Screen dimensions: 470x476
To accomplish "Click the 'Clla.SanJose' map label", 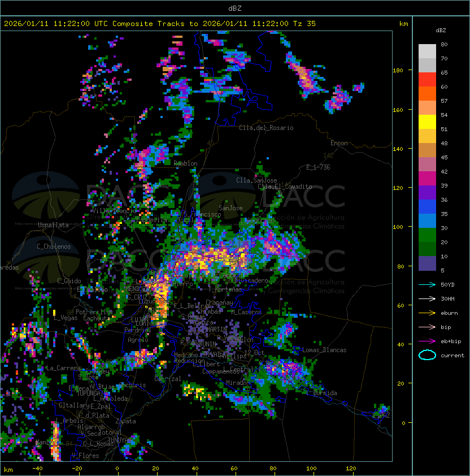I will click(256, 180).
